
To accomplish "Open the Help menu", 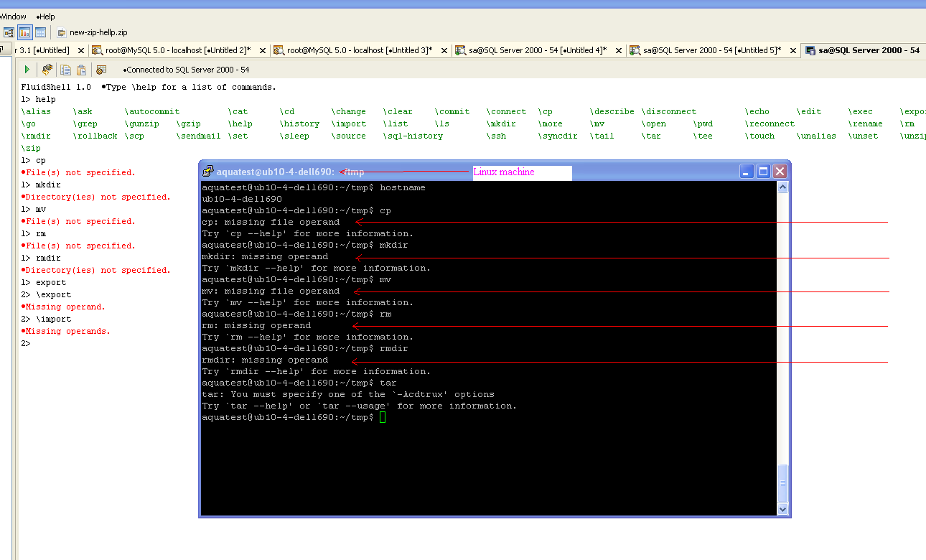I will click(x=45, y=17).
